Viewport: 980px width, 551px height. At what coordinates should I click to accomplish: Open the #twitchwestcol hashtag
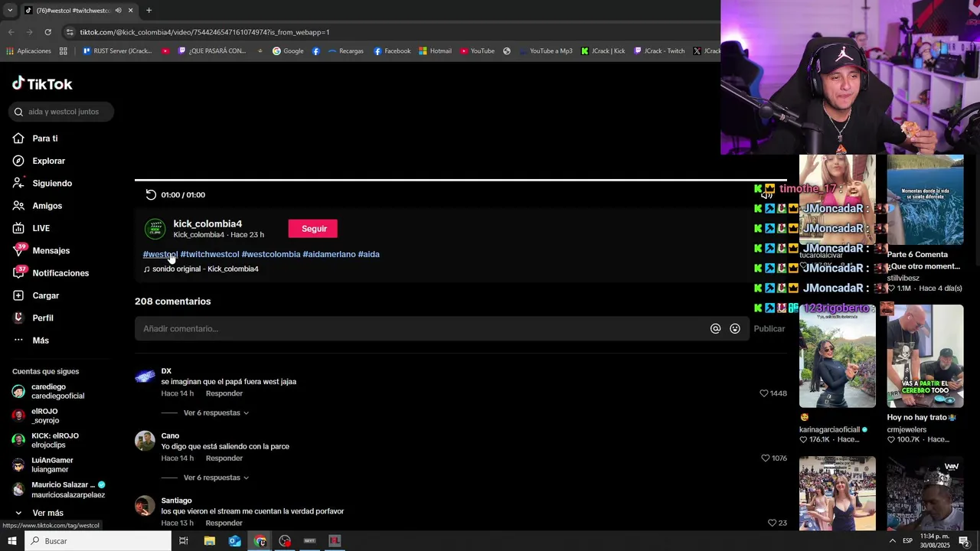[210, 254]
